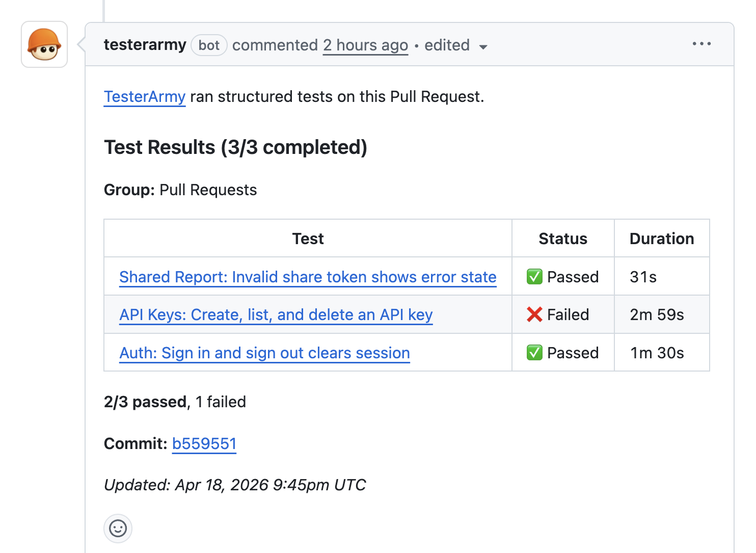Screen dimensions: 756x553
Task: Click the bot badge next to testerarmy
Action: click(209, 45)
